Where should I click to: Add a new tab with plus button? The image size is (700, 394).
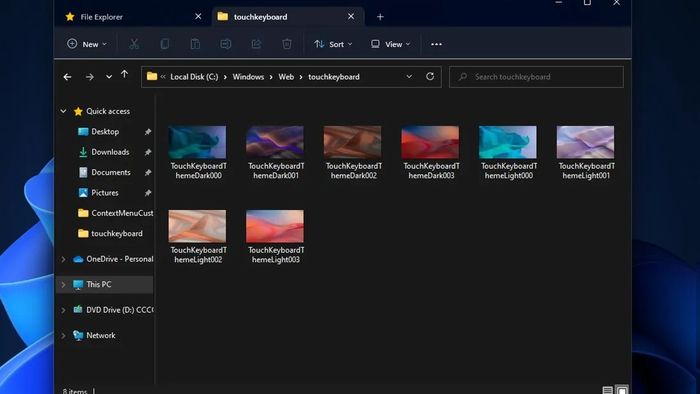tap(380, 17)
